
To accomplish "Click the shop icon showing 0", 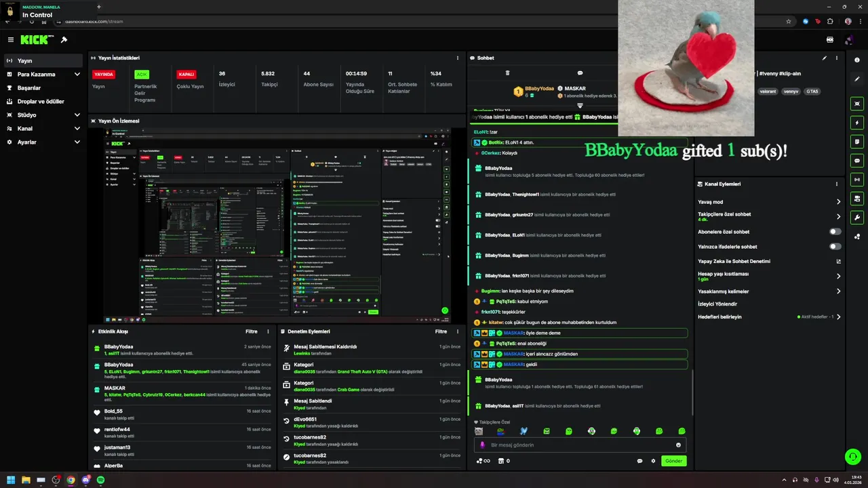I will [x=504, y=461].
